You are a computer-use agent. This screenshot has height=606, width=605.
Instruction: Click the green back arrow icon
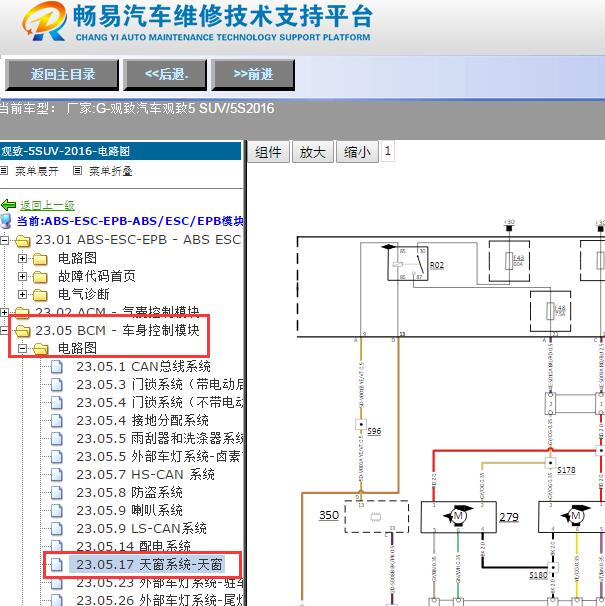point(9,205)
